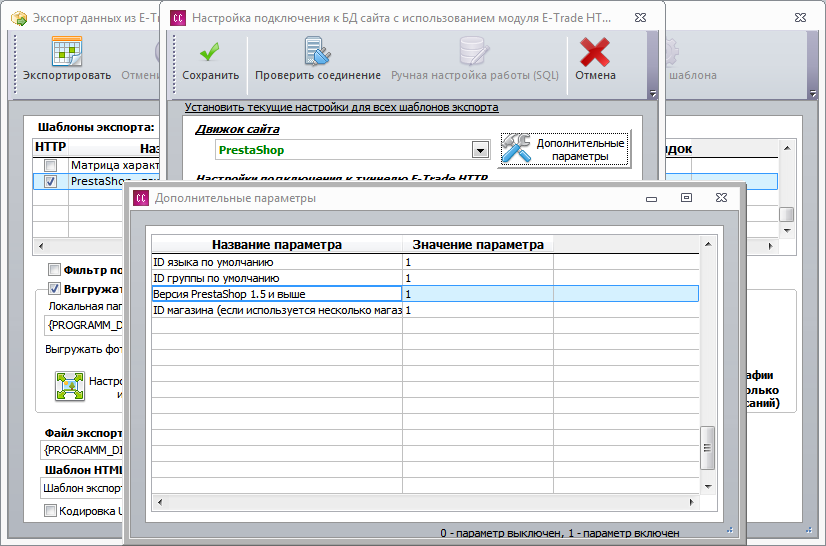
Task: Click the image settings icon near Настро
Action: 70,386
